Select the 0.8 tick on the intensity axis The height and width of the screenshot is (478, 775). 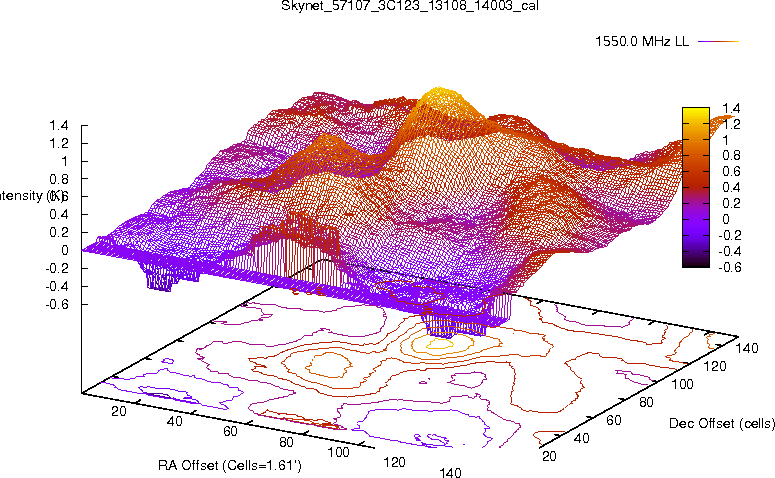58,179
